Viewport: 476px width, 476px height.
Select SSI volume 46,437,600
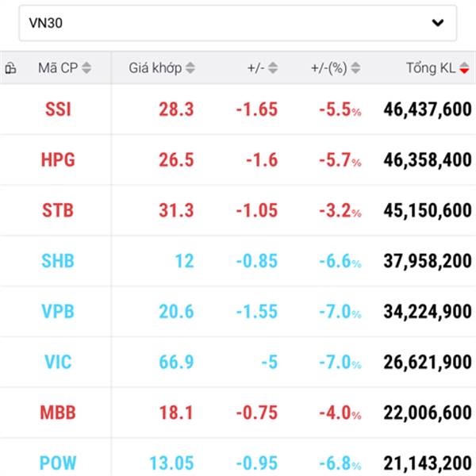[x=428, y=109]
